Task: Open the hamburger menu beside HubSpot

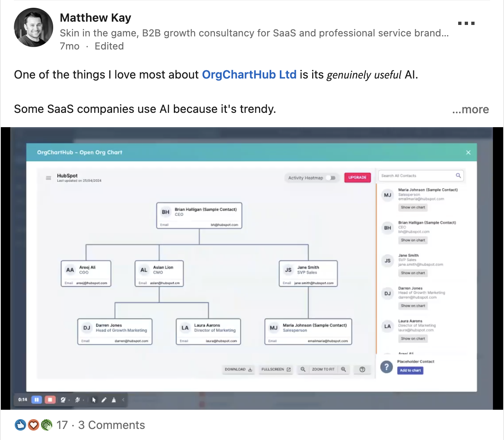Action: (x=48, y=178)
